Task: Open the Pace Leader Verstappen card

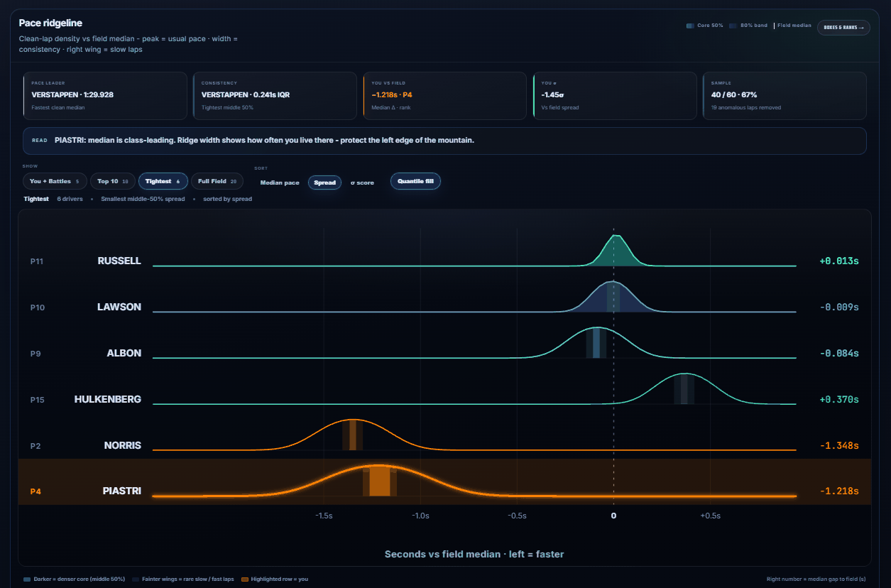Action: click(105, 95)
